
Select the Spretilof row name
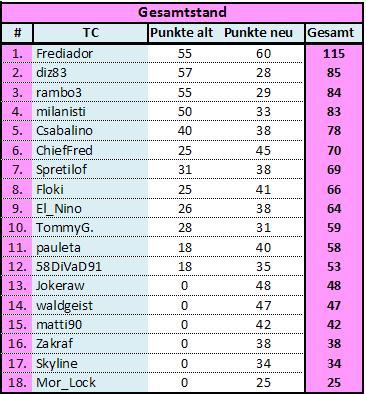[x=90, y=170]
